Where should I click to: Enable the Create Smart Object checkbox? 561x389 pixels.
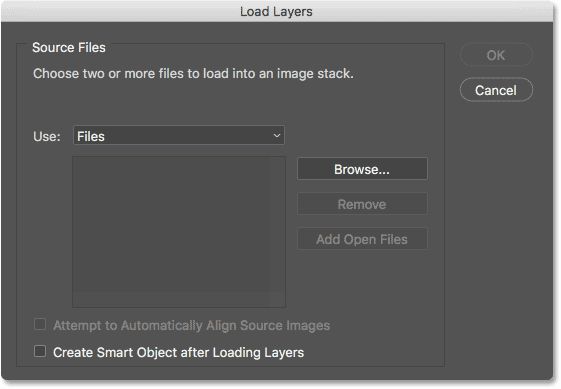(40, 351)
